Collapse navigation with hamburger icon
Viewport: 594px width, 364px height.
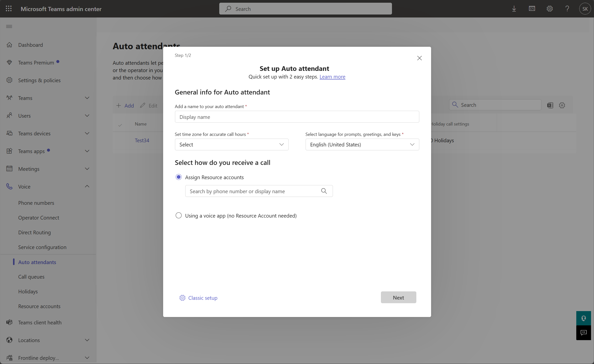pyautogui.click(x=9, y=26)
